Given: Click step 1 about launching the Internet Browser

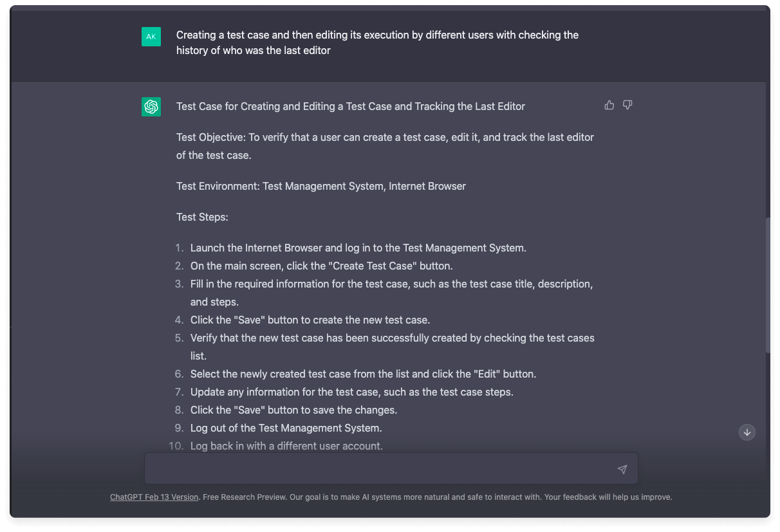Looking at the screenshot, I should coord(358,248).
